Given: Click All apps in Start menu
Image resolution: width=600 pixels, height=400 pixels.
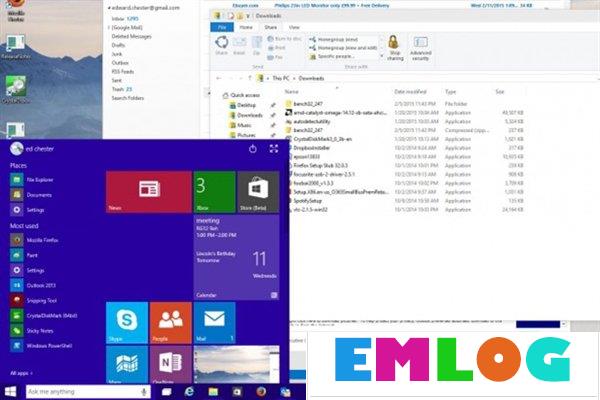Looking at the screenshot, I should pyautogui.click(x=21, y=373).
